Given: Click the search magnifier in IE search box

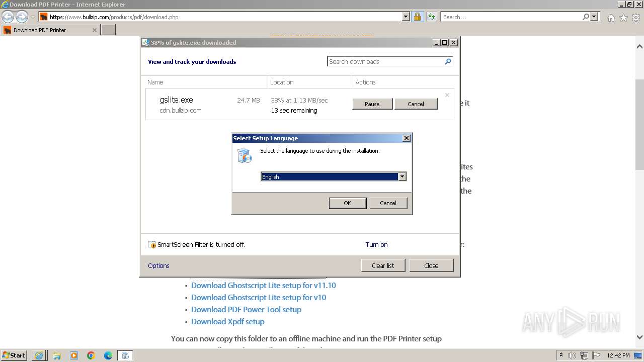Looking at the screenshot, I should coord(586,17).
